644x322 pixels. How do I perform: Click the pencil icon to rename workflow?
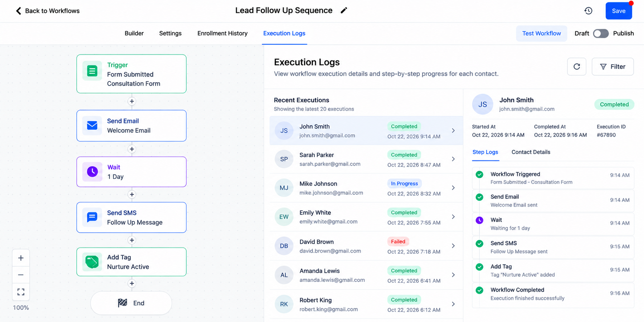(344, 11)
